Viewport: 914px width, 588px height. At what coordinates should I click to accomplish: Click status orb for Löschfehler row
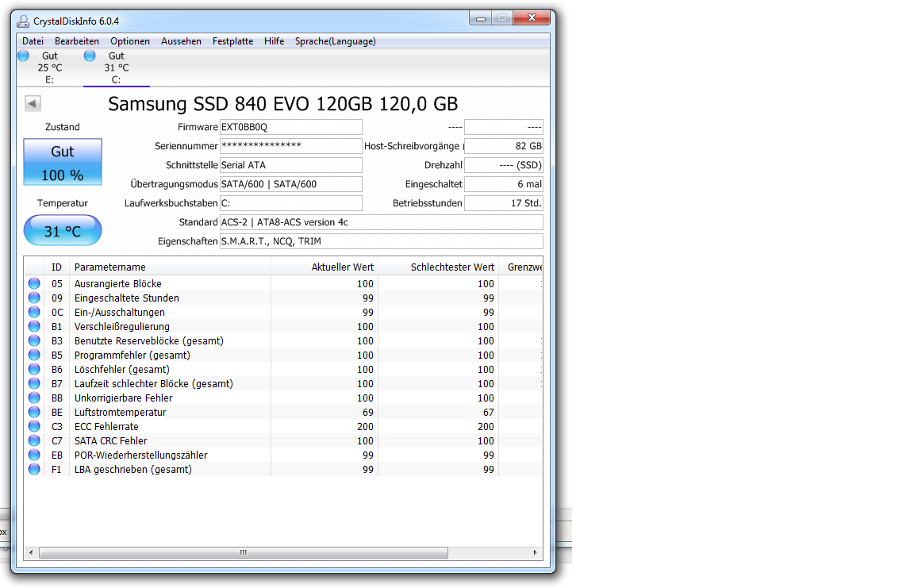click(34, 370)
